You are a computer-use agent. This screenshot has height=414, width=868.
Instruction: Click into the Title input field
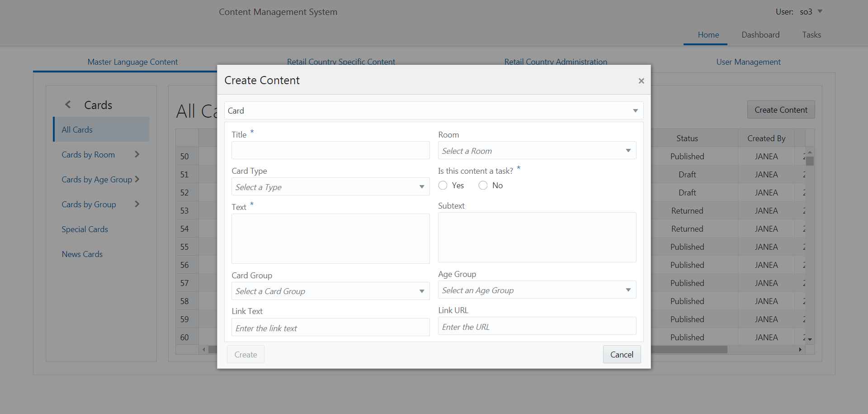(x=330, y=150)
